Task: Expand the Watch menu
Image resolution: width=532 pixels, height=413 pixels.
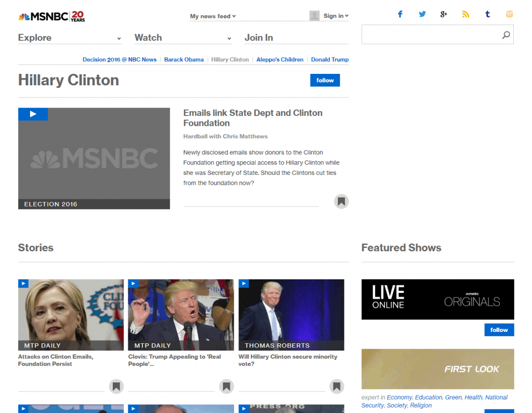Action: click(x=183, y=37)
